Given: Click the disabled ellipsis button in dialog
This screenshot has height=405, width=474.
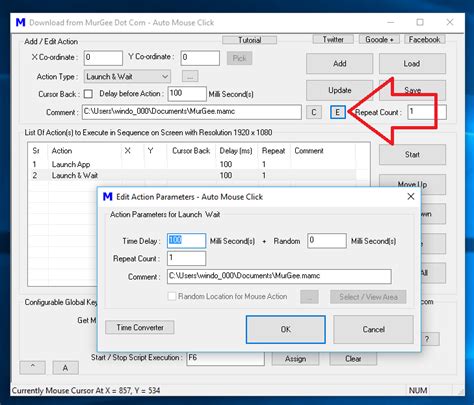Looking at the screenshot, I should point(309,297).
